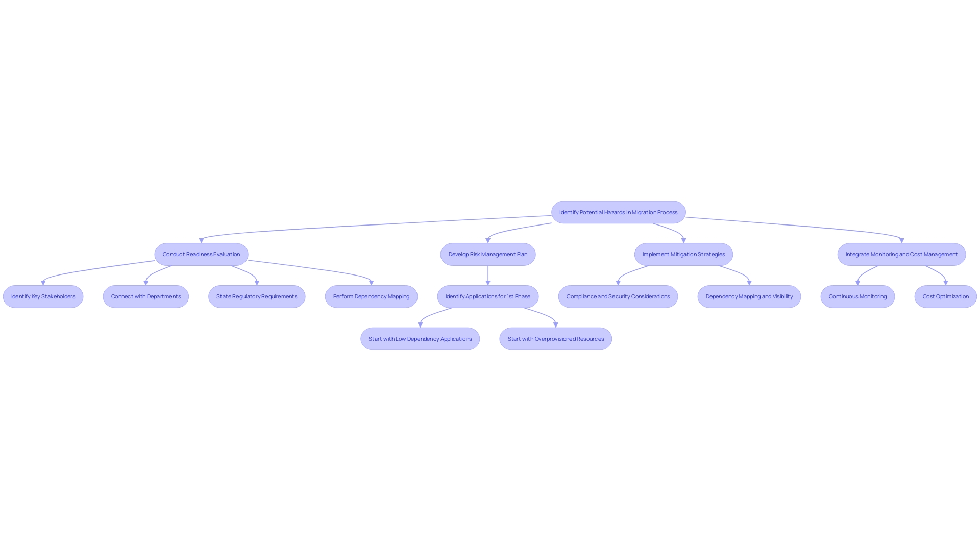Toggle visibility of Start with Low Dependency node

(420, 338)
